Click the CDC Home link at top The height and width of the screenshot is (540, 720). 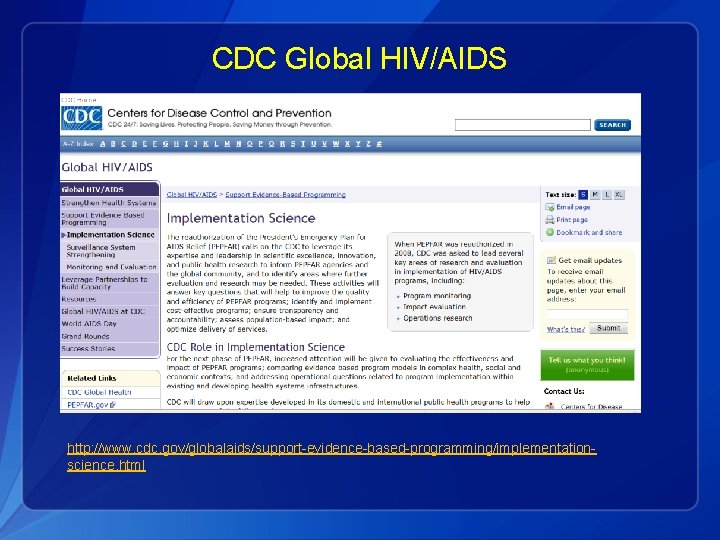(79, 100)
